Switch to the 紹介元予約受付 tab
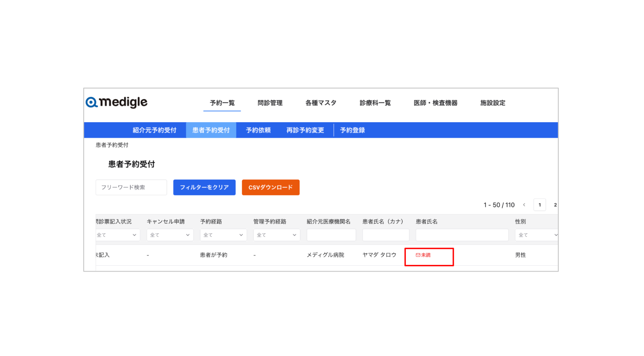This screenshot has height=356, width=644. tap(154, 130)
